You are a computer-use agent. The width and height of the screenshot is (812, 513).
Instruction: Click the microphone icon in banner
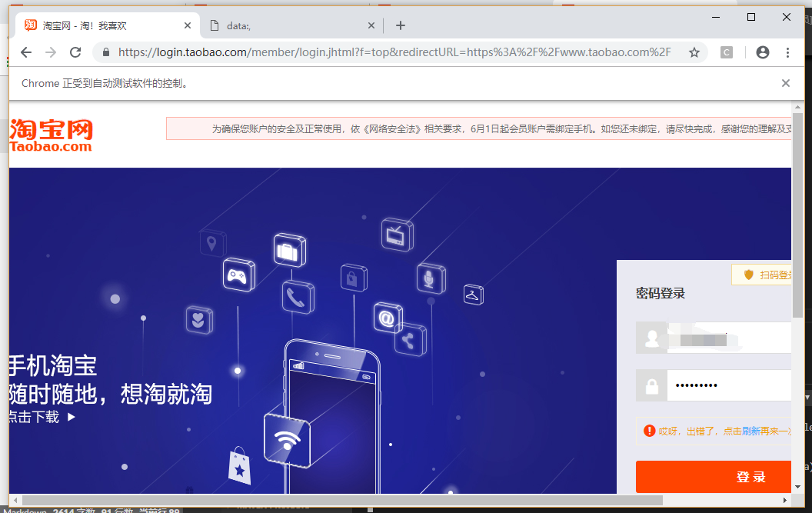[x=431, y=278]
